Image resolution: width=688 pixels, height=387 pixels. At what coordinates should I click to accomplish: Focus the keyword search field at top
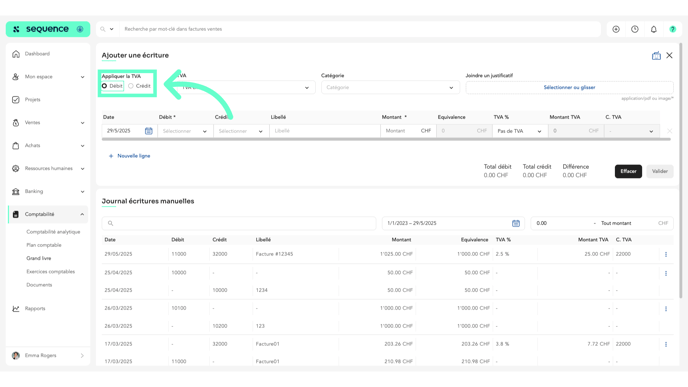tap(360, 29)
